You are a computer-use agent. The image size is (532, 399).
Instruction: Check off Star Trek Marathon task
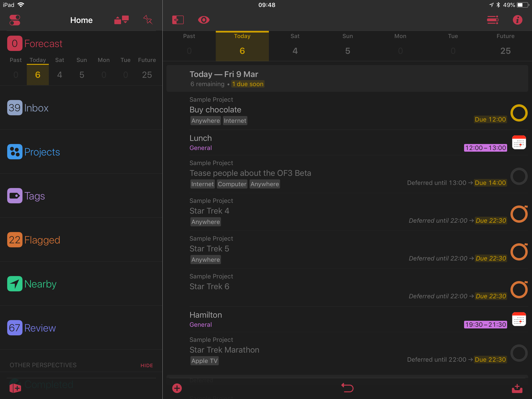point(519,353)
